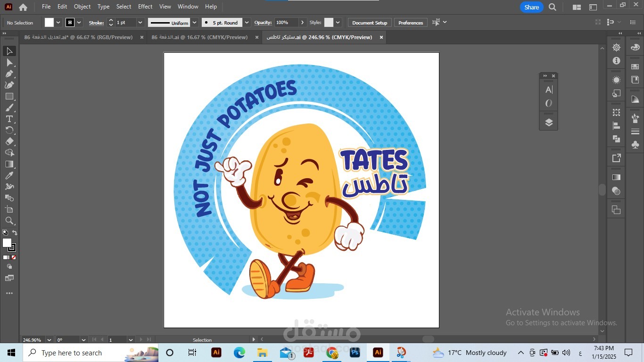Swap fill and stroke colors
644x362 pixels.
click(x=15, y=233)
